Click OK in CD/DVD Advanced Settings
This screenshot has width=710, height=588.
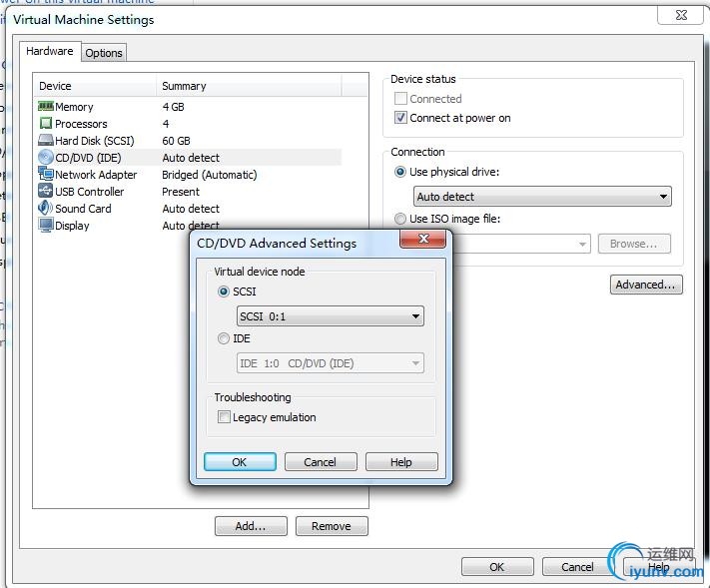click(x=240, y=461)
